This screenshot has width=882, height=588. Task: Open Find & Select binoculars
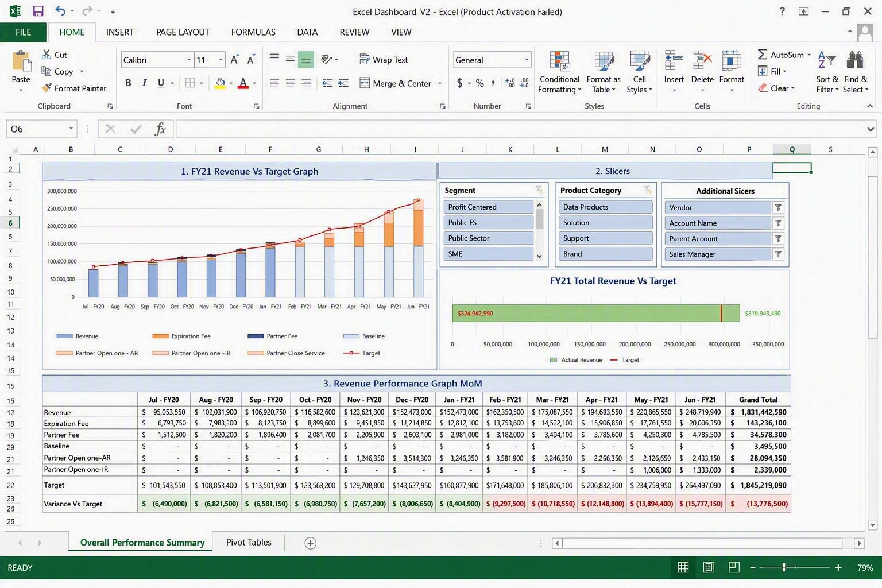click(x=856, y=72)
